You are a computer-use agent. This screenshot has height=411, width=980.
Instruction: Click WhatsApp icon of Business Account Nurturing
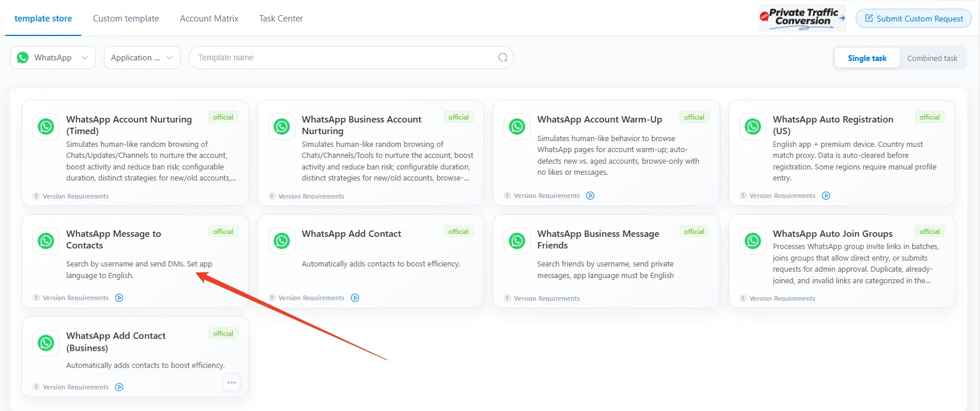click(x=282, y=126)
